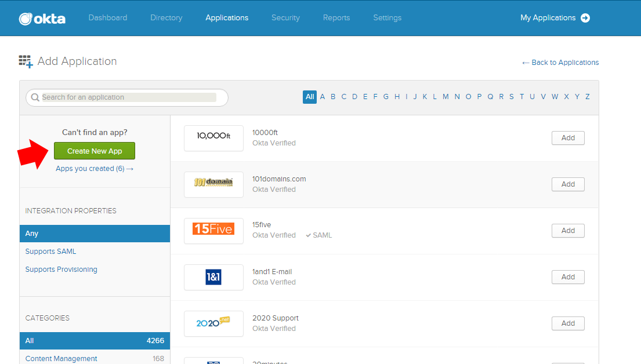Filter apps by letter C
The height and width of the screenshot is (364, 641).
tap(344, 97)
